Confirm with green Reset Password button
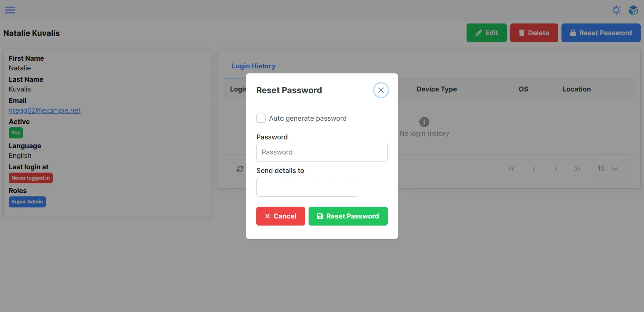The width and height of the screenshot is (644, 312). tap(348, 216)
